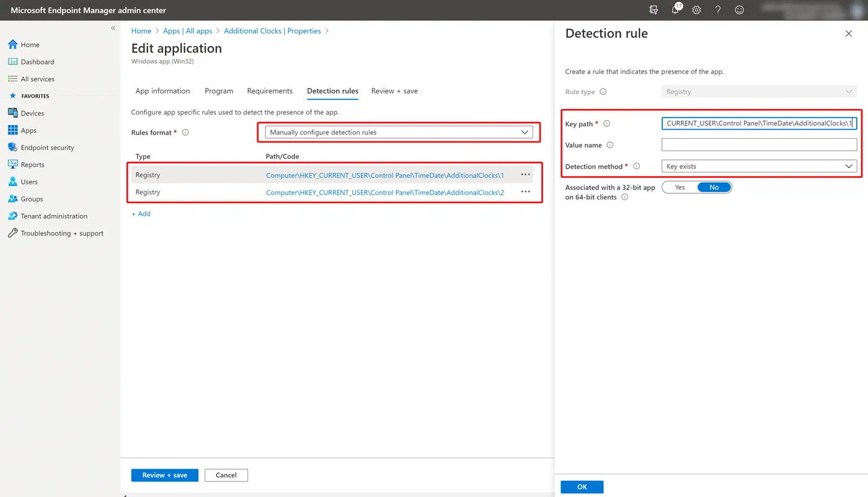This screenshot has height=497, width=868.
Task: Click the All services icon in sidebar
Action: (12, 79)
